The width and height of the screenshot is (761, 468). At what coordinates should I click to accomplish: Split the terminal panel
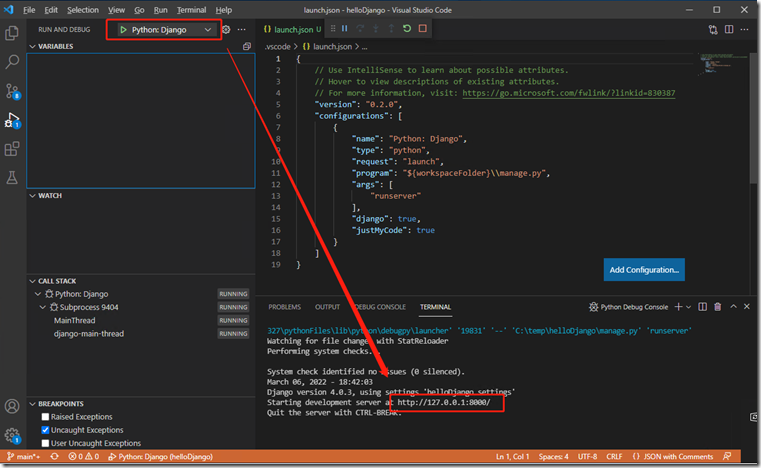point(702,307)
